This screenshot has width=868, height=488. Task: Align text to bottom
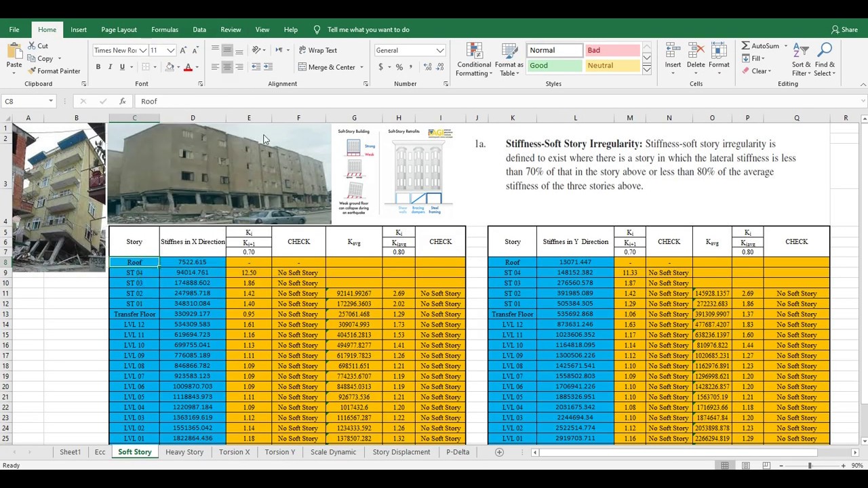239,50
